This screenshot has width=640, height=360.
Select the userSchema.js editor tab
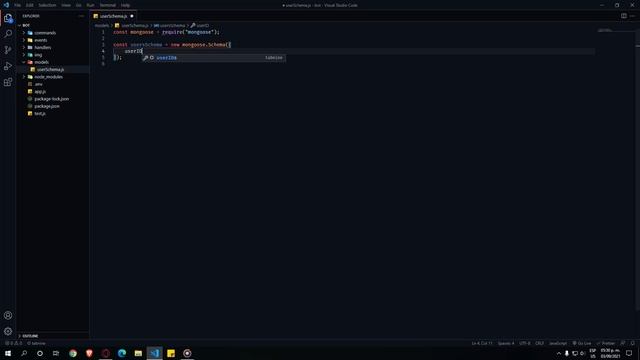pyautogui.click(x=113, y=16)
